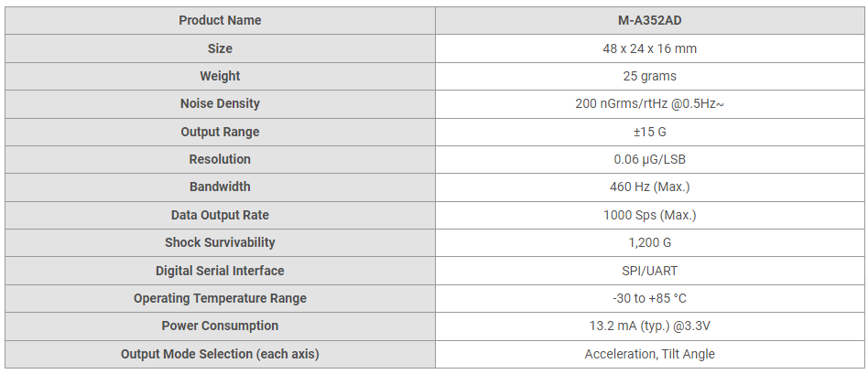Click the -30 to +85 °C value
868x374 pixels.
point(649,298)
